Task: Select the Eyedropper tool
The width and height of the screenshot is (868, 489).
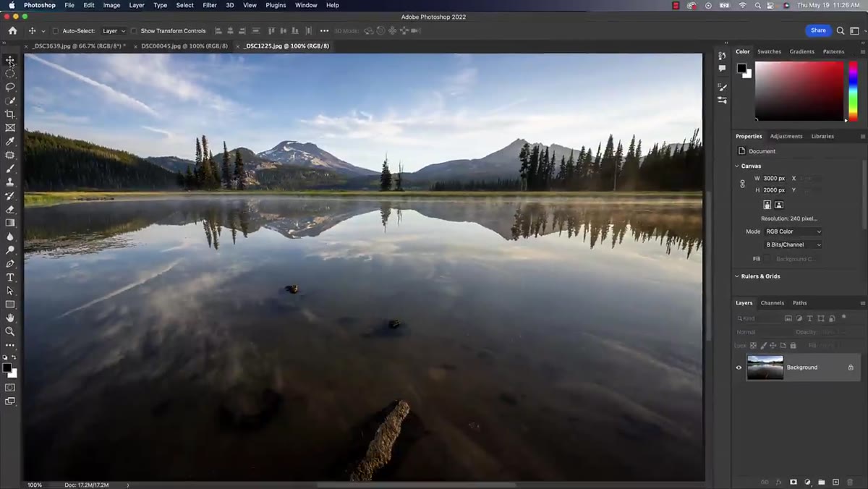Action: click(x=10, y=141)
